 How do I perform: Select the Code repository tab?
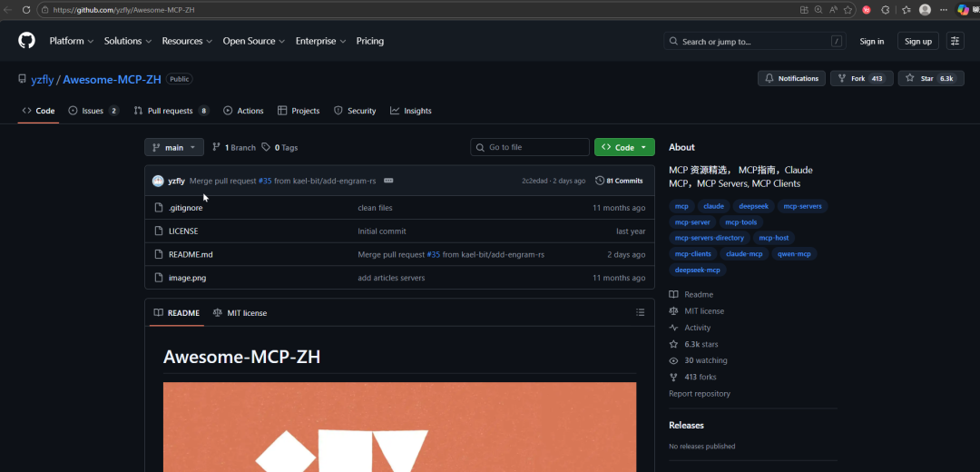pos(38,111)
